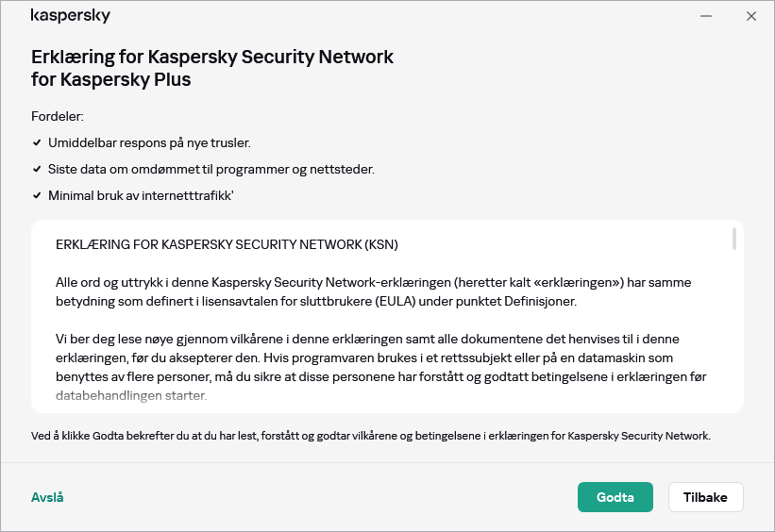Go back with the Tilbake button
The image size is (775, 532).
[705, 497]
